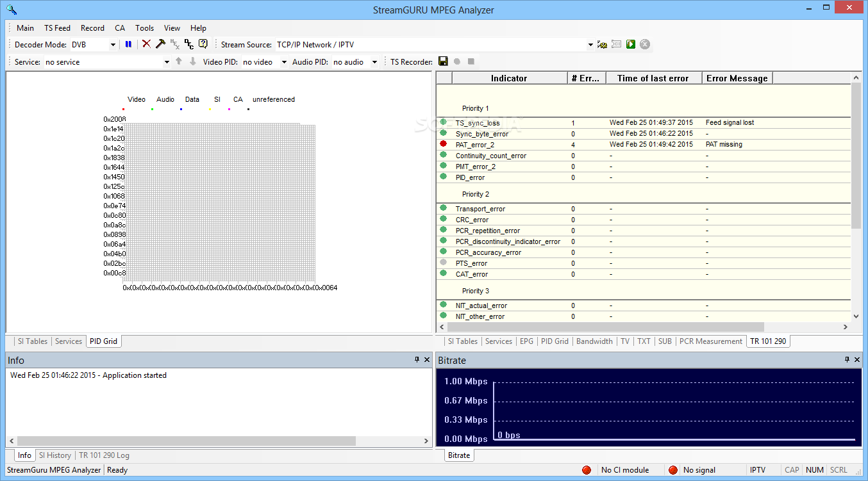
Task: Select the TR 101 290 tab
Action: click(x=768, y=341)
